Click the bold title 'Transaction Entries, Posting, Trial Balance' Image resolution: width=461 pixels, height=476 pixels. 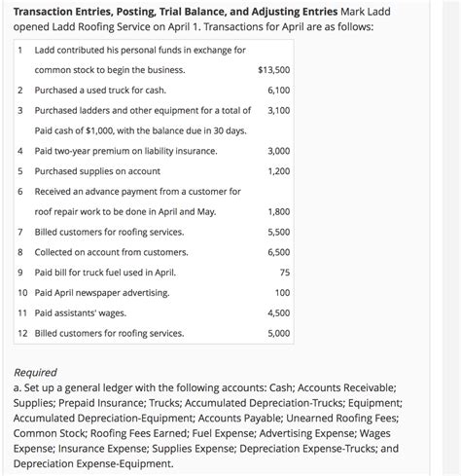(176, 12)
